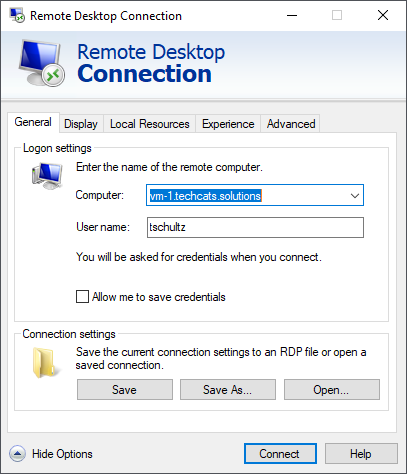Screen dimensions: 407x474
Task: Click the computer icon in Logon settings
Action: click(x=47, y=176)
